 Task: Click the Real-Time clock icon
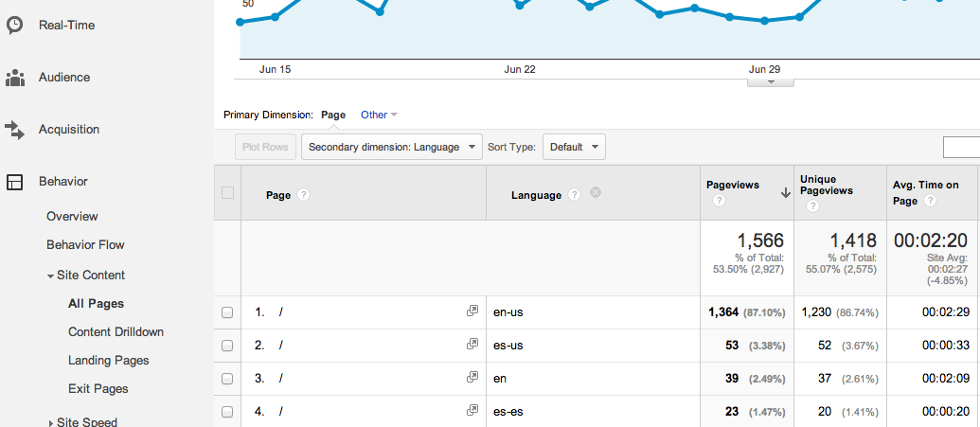[14, 26]
